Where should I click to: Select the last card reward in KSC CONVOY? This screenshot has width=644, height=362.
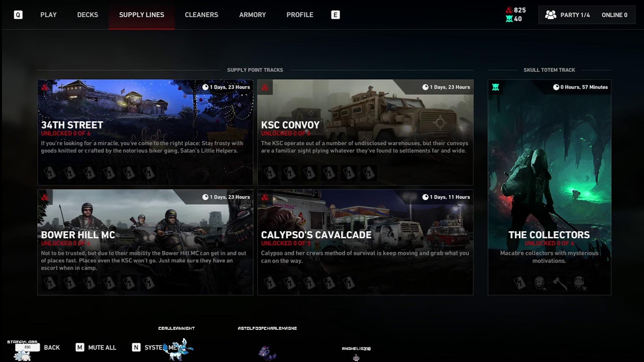[x=369, y=173]
